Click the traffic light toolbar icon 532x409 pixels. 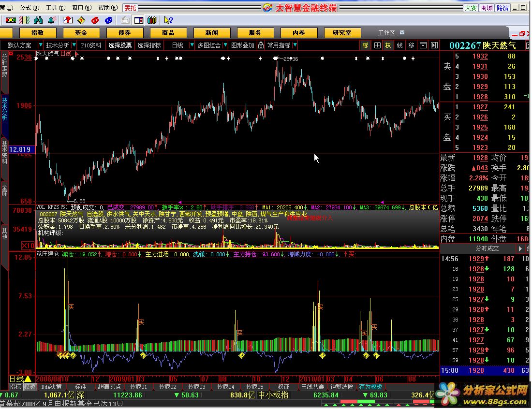coord(11,20)
